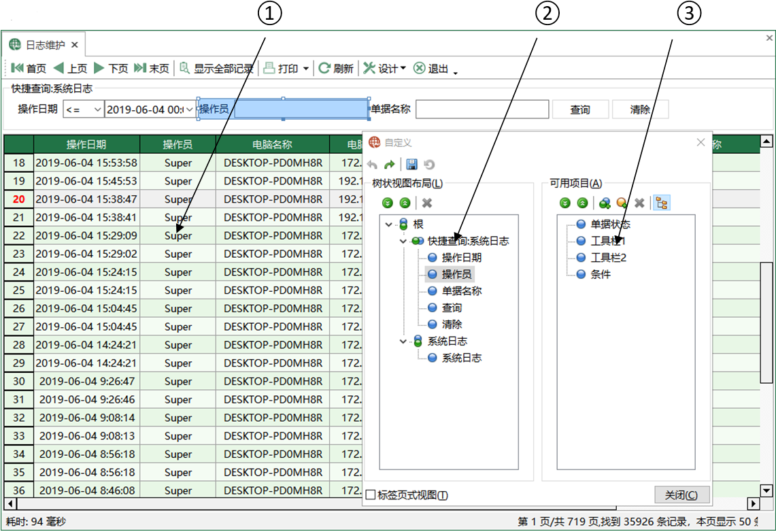This screenshot has height=532, width=776.
Task: Click DESKTOP-PD0MH8R in row 25
Action: [273, 290]
